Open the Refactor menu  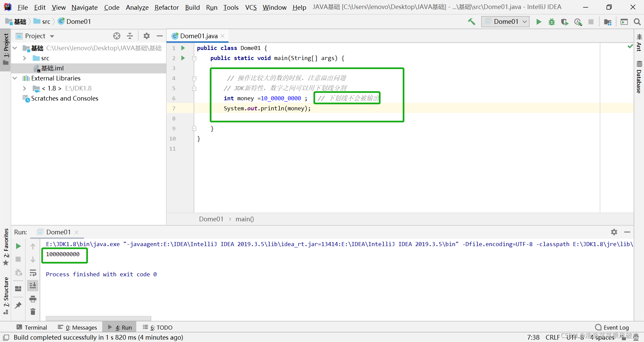pos(166,7)
